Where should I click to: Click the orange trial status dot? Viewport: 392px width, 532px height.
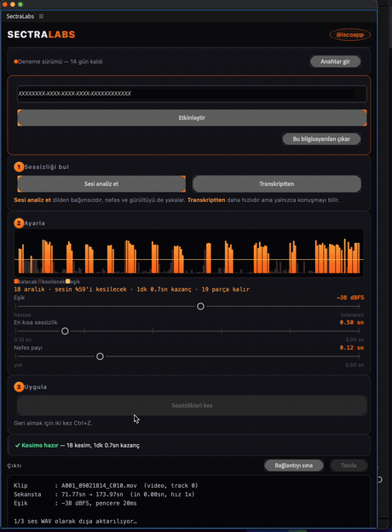(x=15, y=61)
